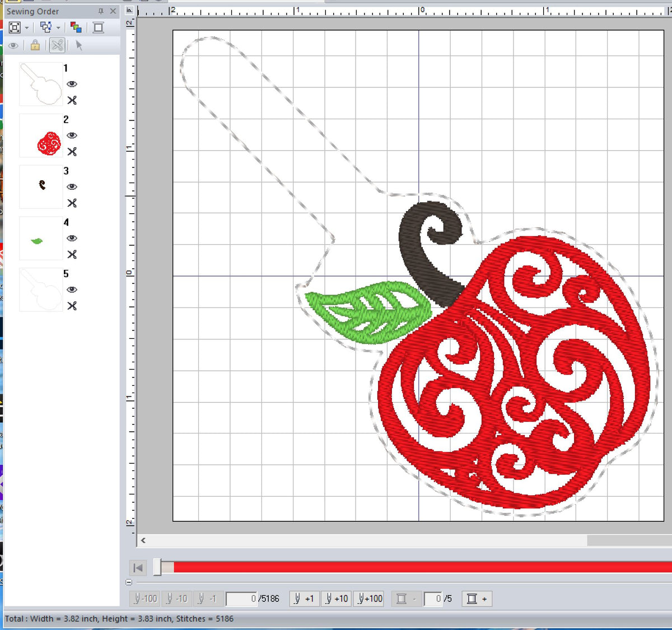Open the zoom-to-fit dropdown arrow
This screenshot has height=630, width=672.
pos(26,28)
